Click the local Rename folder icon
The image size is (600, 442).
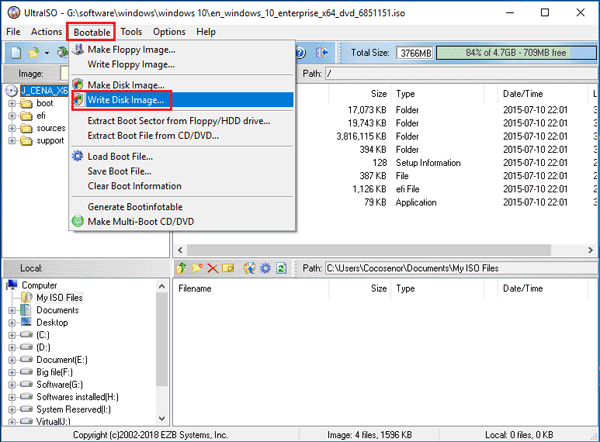[x=228, y=268]
